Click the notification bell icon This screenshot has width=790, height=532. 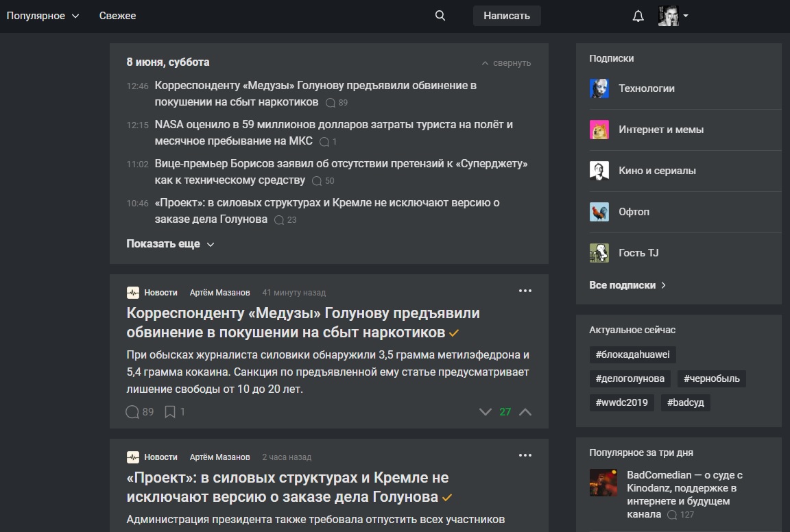pyautogui.click(x=638, y=14)
